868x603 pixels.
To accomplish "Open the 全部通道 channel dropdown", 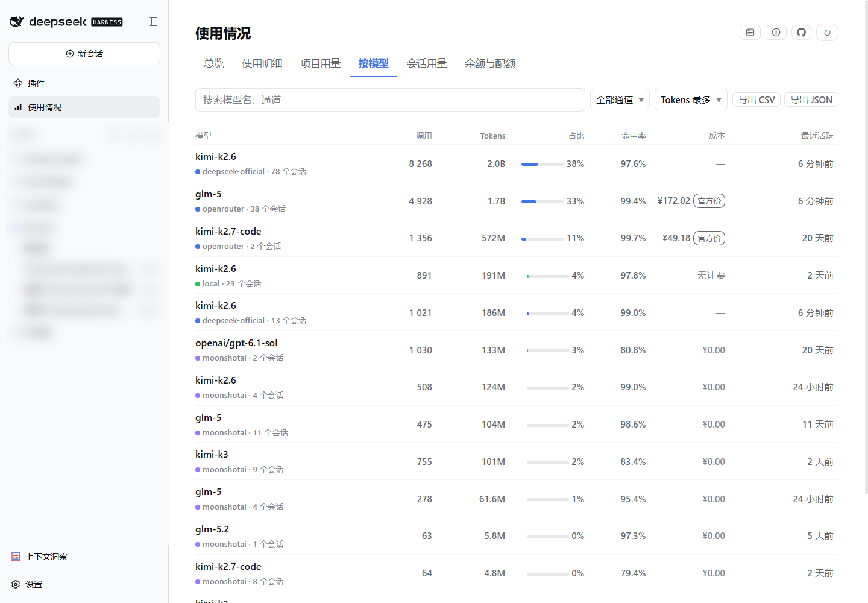I will [620, 99].
